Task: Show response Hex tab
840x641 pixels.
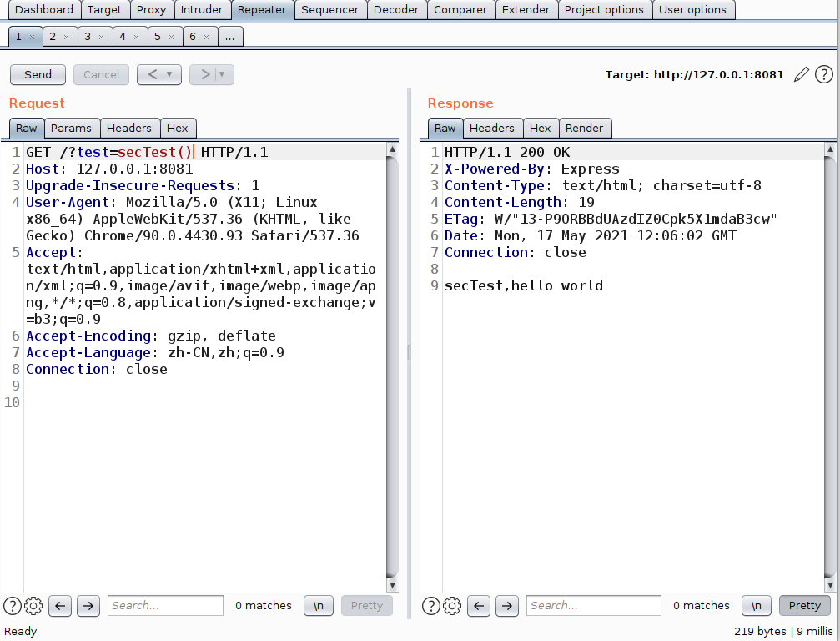Action: (540, 128)
